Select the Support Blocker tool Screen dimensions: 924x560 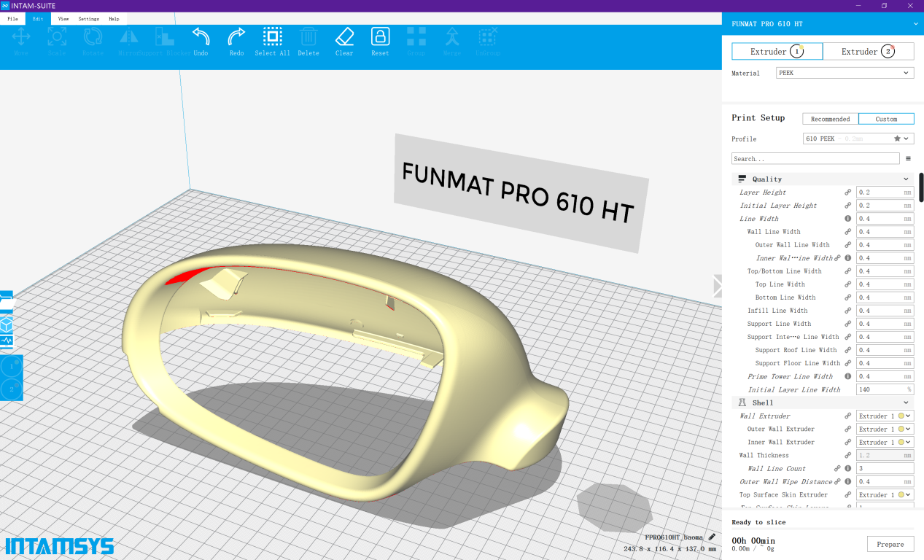point(165,42)
